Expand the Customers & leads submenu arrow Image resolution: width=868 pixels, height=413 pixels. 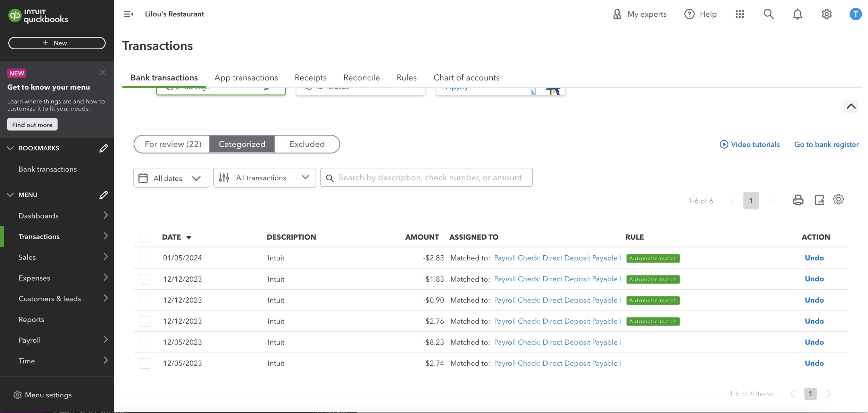[106, 298]
